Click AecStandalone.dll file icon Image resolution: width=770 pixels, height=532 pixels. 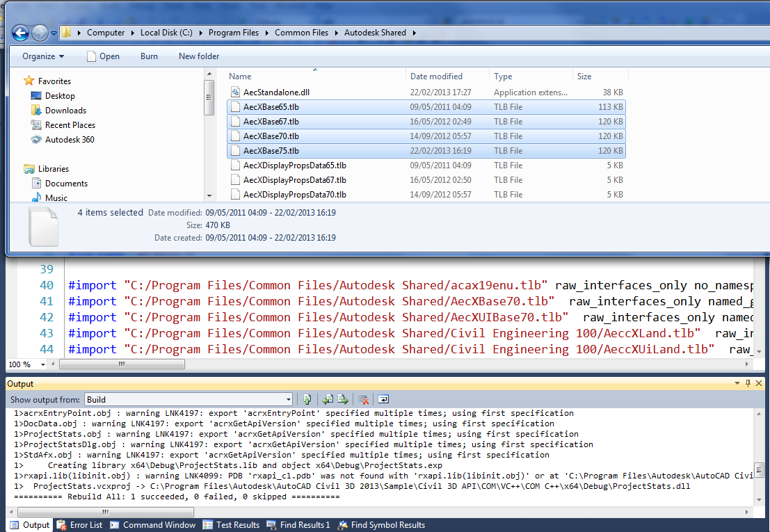click(235, 92)
